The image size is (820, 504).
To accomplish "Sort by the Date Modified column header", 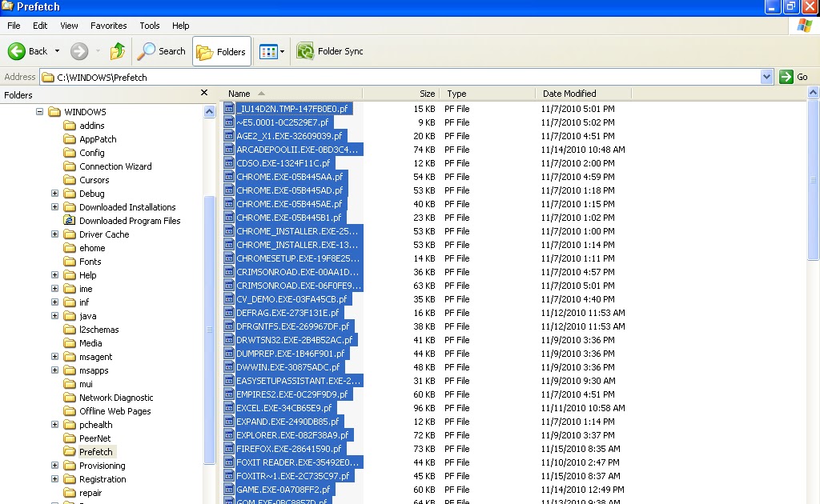I will [584, 94].
